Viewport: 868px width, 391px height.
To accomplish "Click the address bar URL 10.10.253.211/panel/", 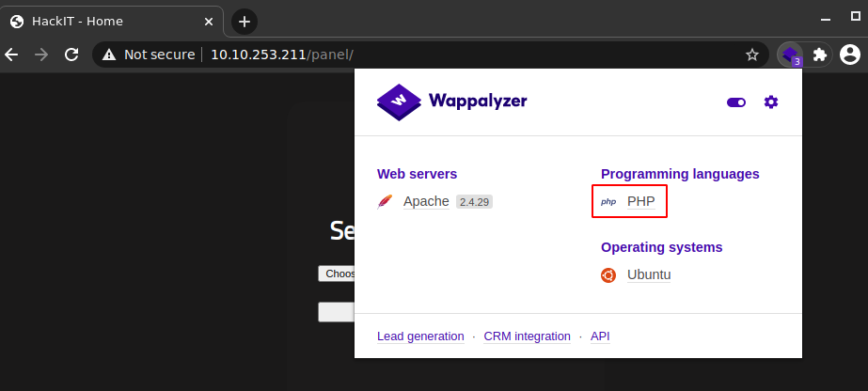I will [282, 55].
